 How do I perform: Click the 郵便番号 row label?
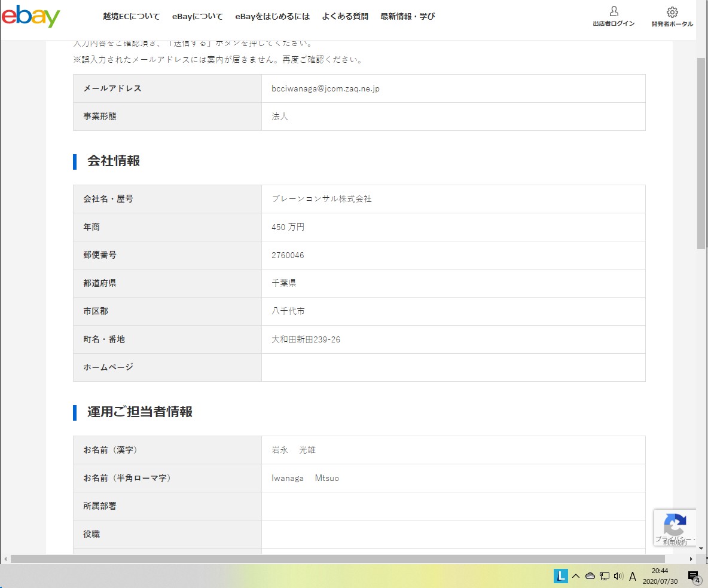[100, 255]
